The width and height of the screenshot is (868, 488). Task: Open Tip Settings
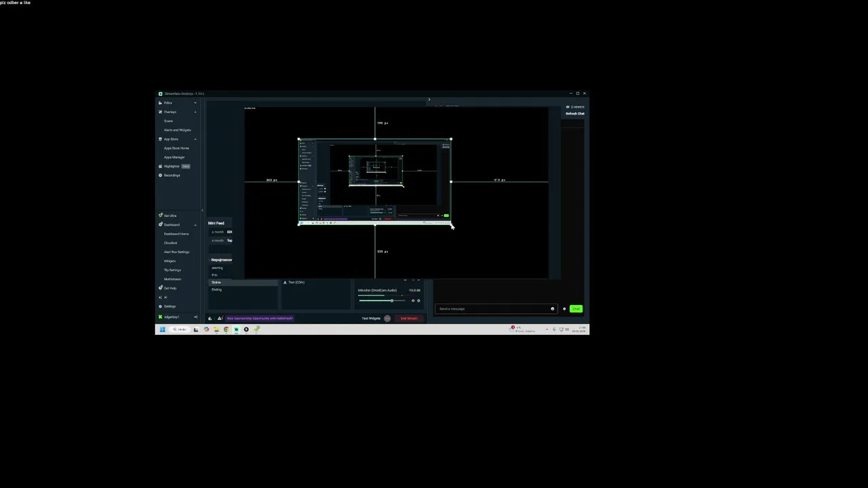172,270
